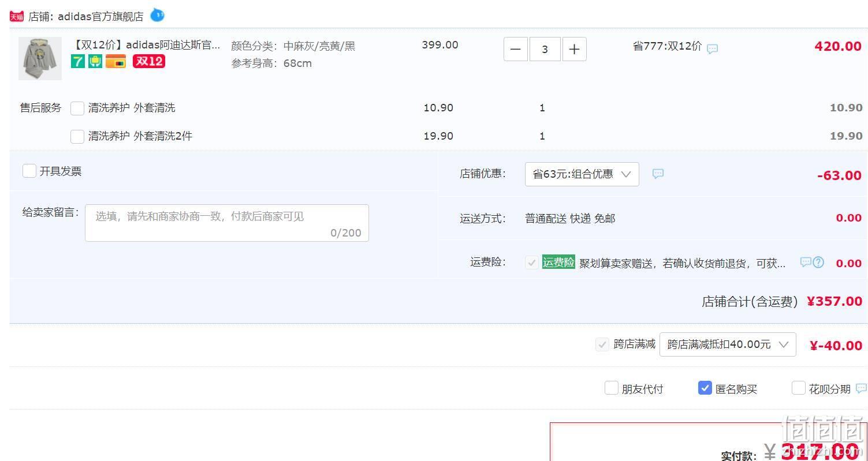Uncheck the 匿名购买 checkbox

(x=705, y=388)
